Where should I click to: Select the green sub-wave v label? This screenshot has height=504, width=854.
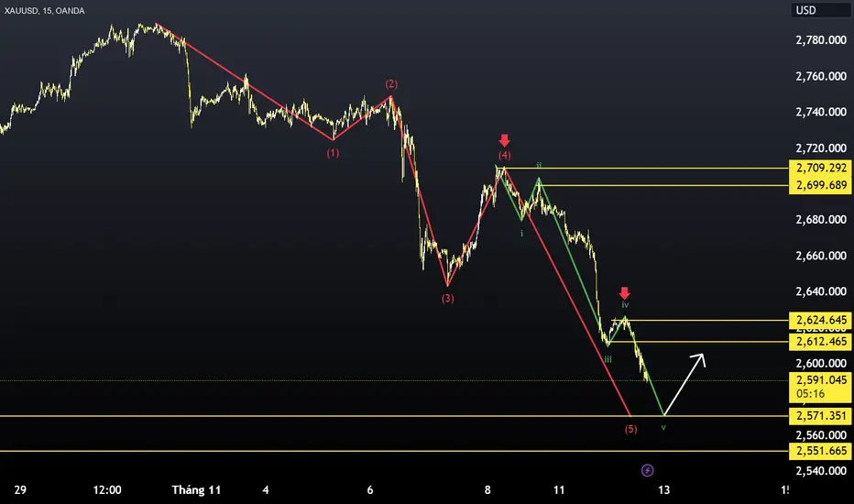pyautogui.click(x=663, y=428)
